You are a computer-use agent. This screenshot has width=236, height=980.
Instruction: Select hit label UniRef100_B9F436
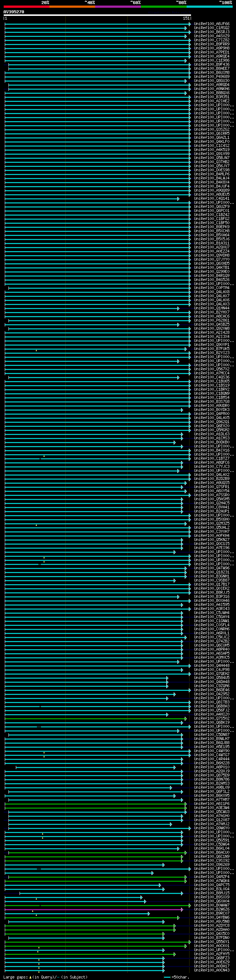click(212, 64)
